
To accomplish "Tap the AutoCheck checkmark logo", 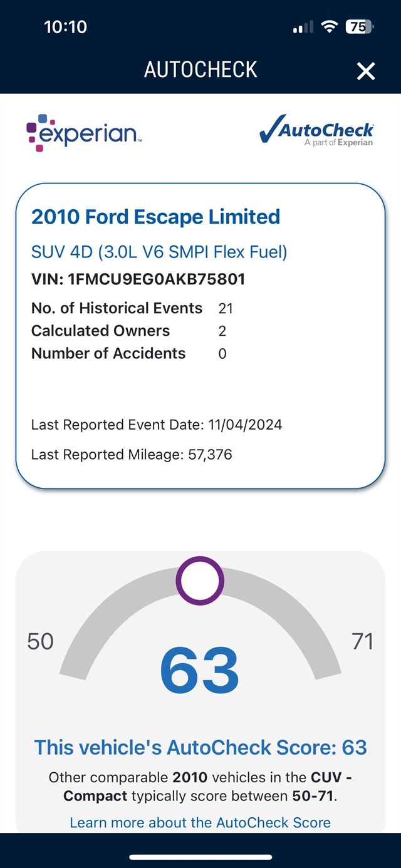I will click(316, 131).
